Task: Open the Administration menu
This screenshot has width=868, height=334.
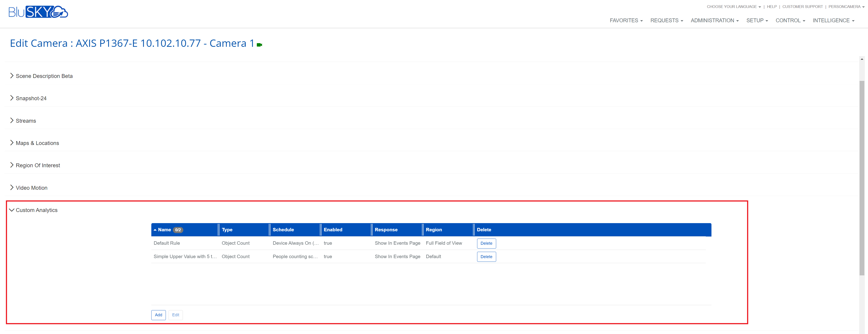Action: tap(714, 21)
